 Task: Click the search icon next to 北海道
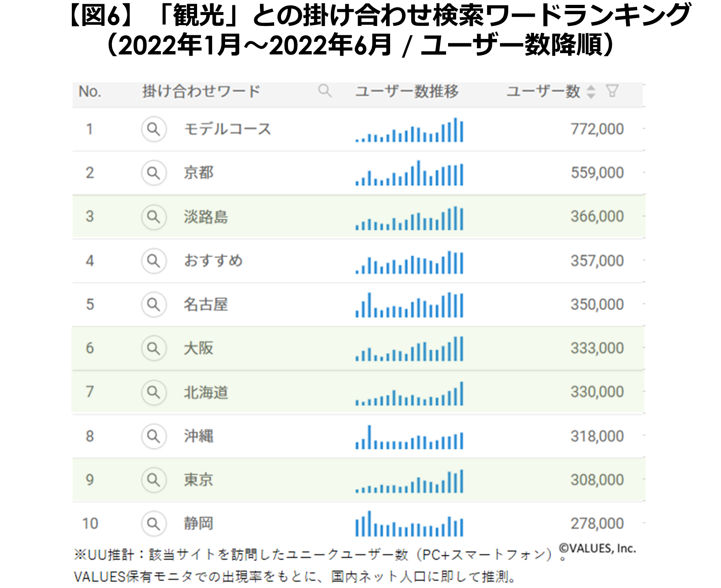154,392
